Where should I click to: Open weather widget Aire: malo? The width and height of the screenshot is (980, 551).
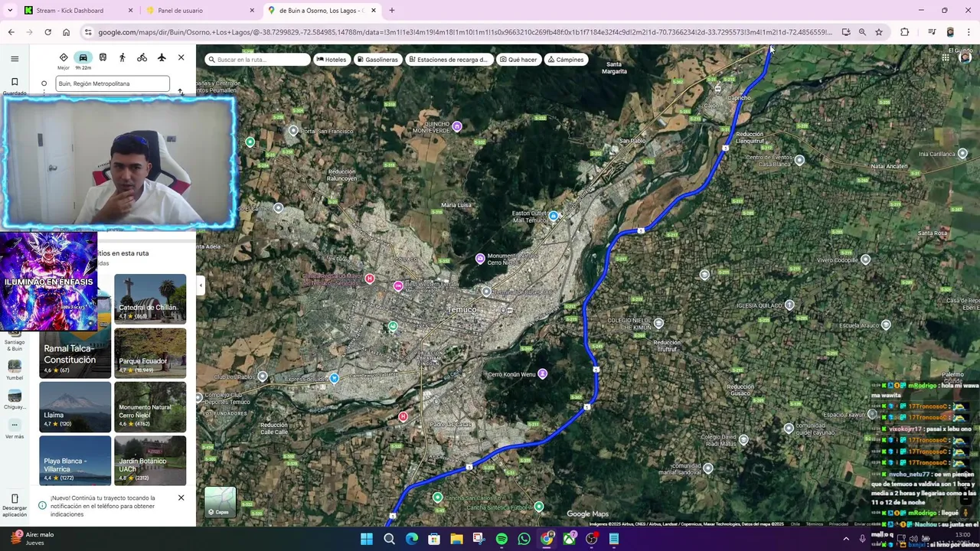pos(31,539)
